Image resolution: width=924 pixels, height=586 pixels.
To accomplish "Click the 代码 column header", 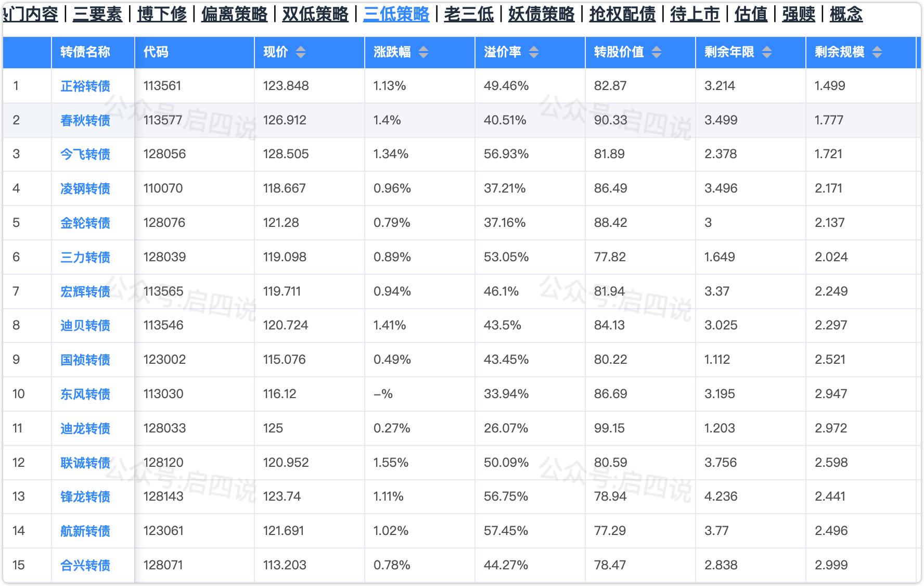I will click(x=156, y=52).
